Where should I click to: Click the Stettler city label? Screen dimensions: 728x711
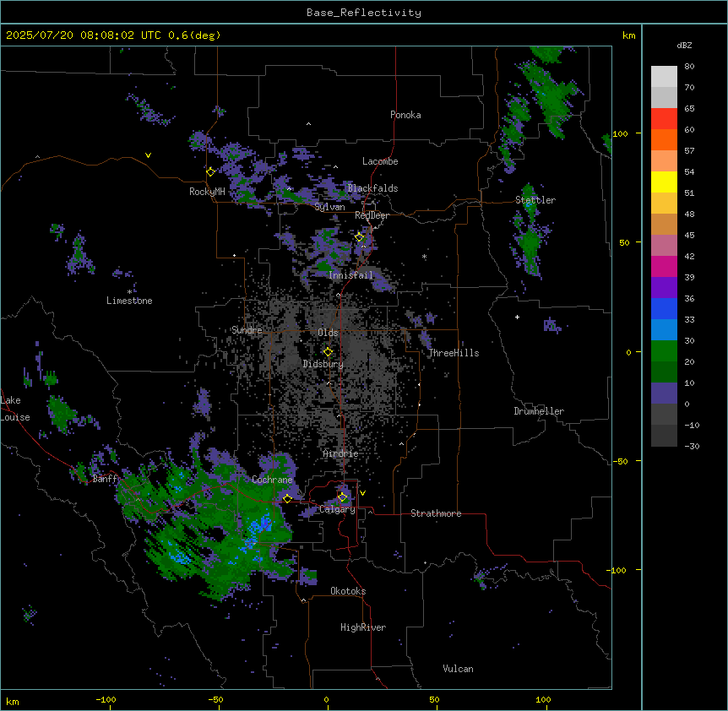pyautogui.click(x=535, y=200)
